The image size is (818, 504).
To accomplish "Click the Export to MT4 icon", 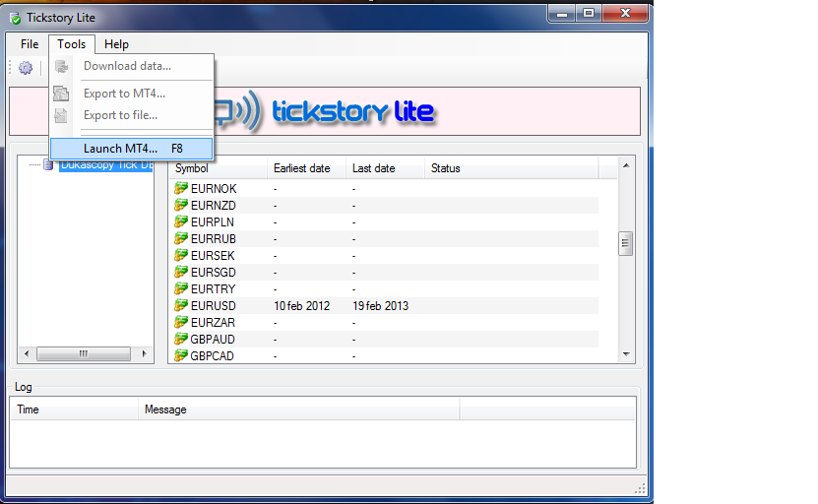I will point(61,94).
